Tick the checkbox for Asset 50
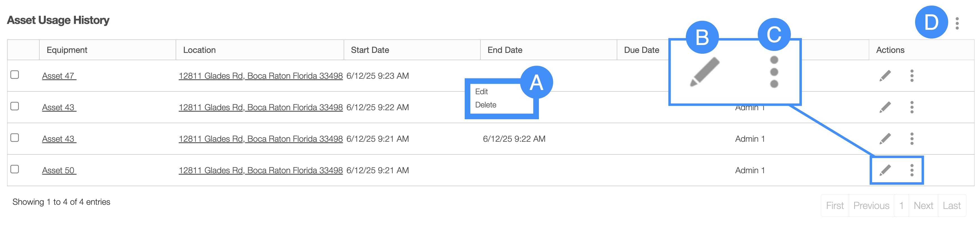 click(15, 169)
